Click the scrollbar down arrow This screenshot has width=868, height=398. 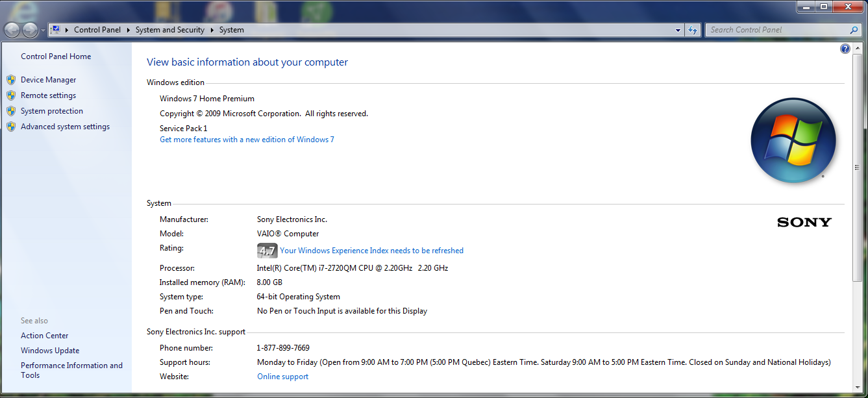(x=858, y=388)
